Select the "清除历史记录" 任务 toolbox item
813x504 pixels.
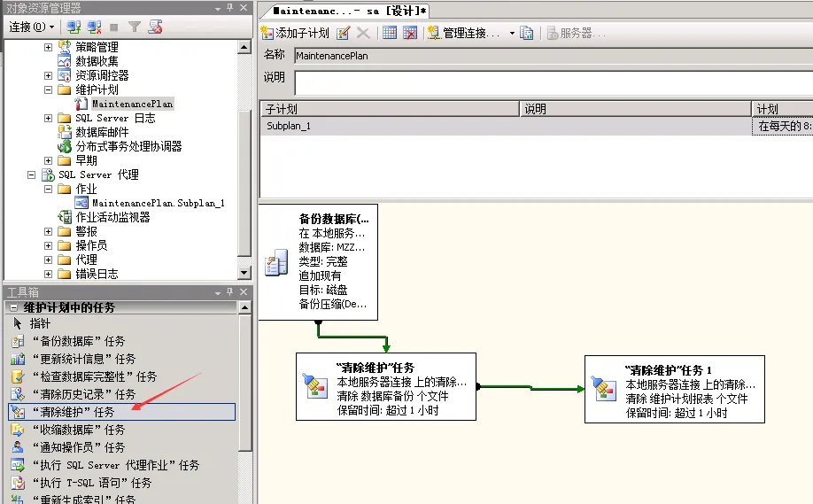[122, 394]
